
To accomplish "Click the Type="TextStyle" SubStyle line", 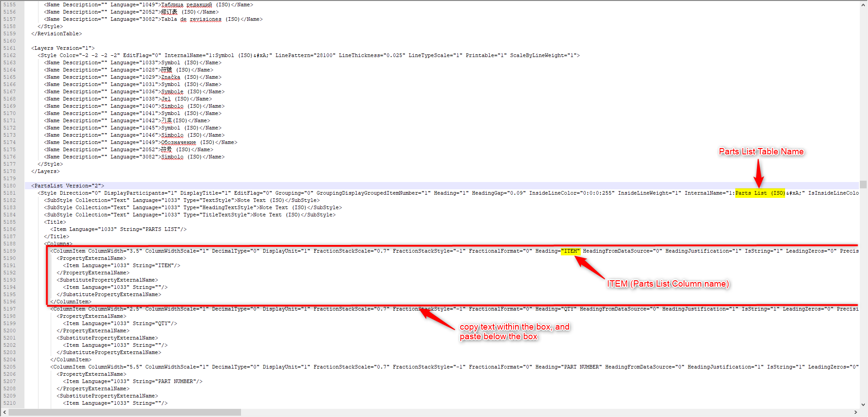I will click(182, 200).
